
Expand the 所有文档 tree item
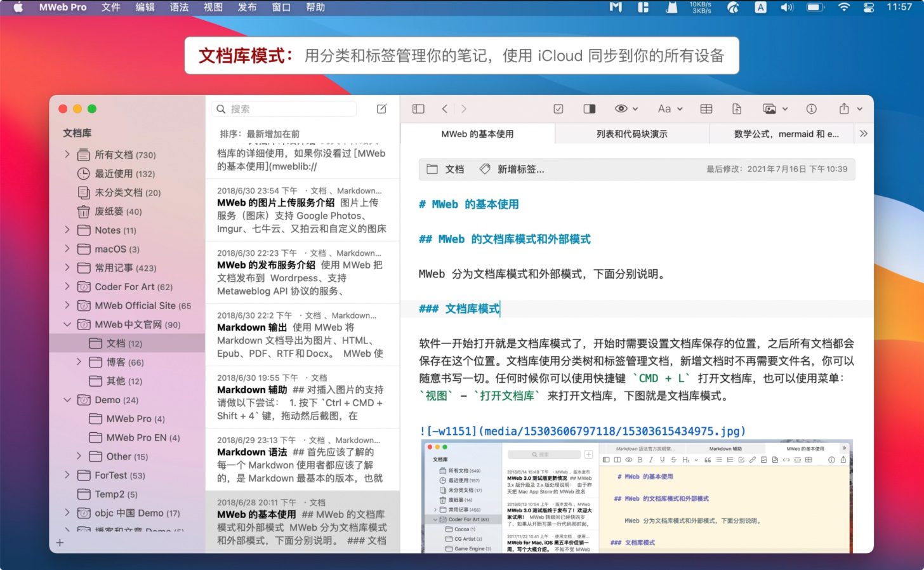pos(67,154)
